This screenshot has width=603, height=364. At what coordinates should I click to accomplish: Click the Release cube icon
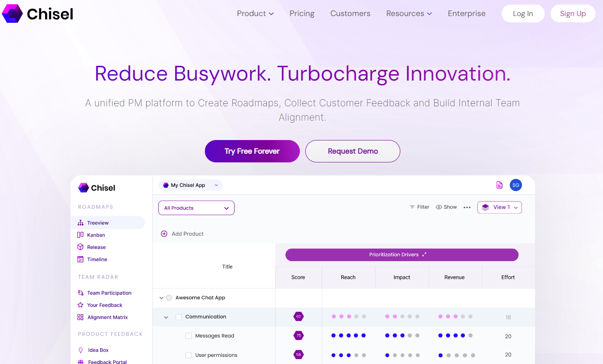pyautogui.click(x=80, y=247)
